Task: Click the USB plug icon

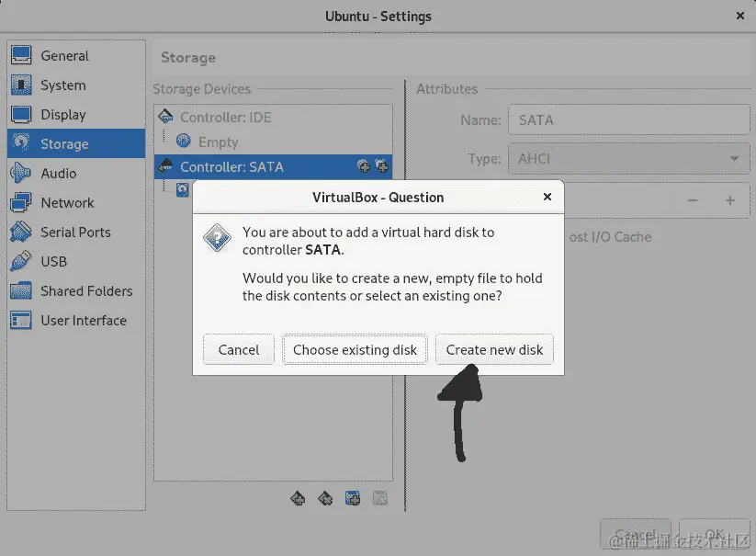Action: coord(21,261)
